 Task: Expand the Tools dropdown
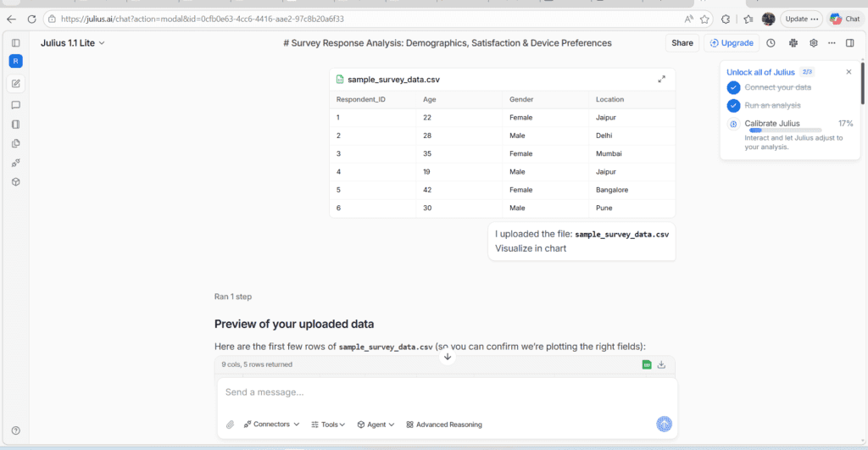[328, 425]
